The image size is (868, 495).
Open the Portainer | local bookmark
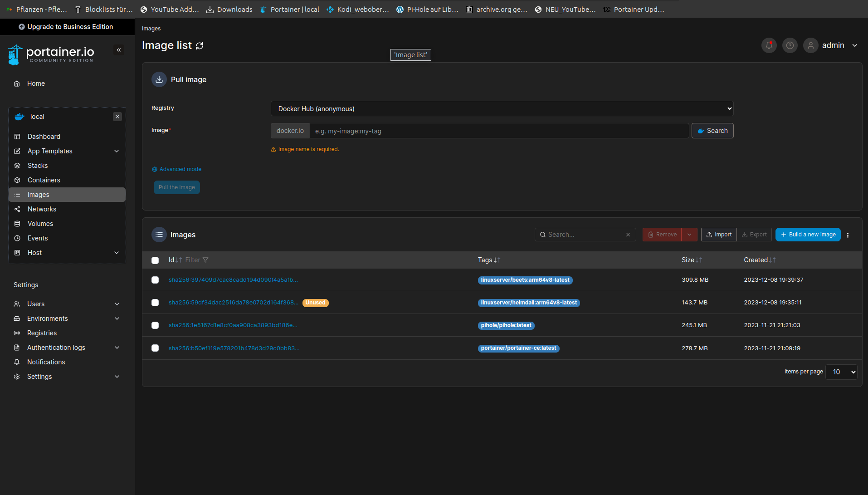pos(290,9)
